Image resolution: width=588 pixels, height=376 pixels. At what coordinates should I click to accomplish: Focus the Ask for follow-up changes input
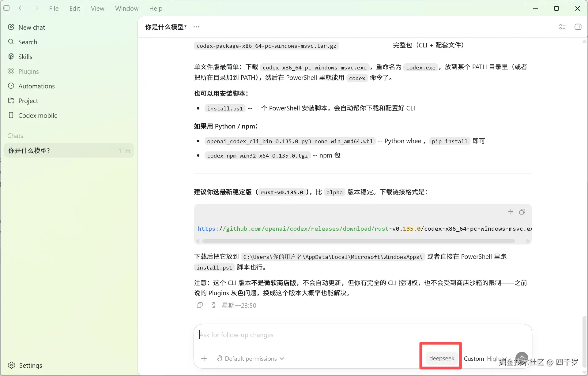coord(363,335)
